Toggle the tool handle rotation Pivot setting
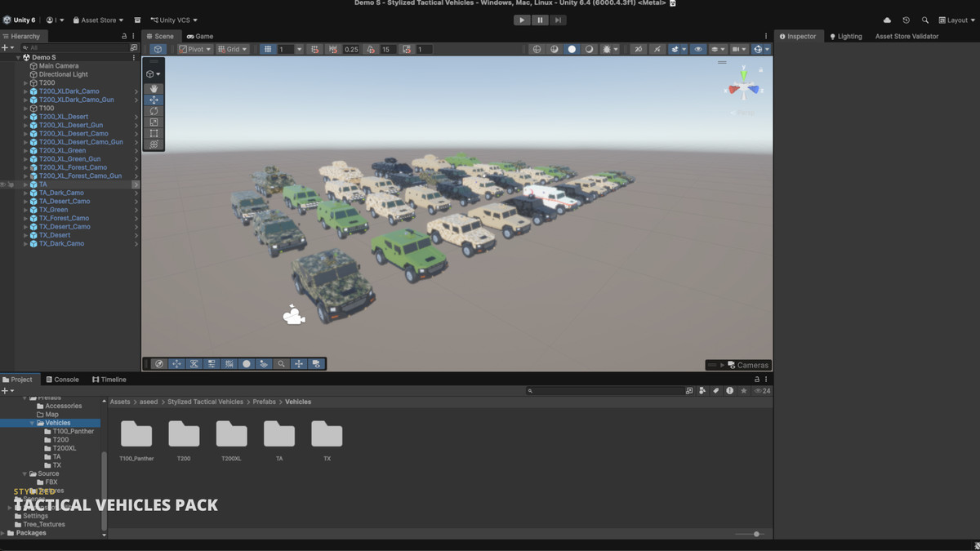This screenshot has height=551, width=980. (x=195, y=49)
